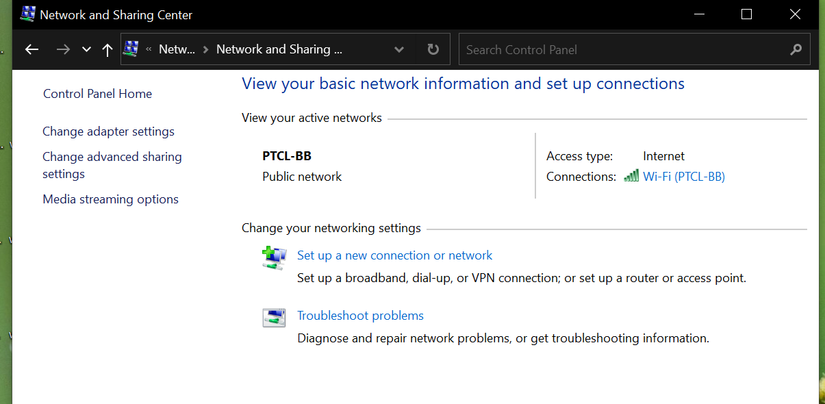Open Troubleshoot problems
825x404 pixels.
coord(360,316)
